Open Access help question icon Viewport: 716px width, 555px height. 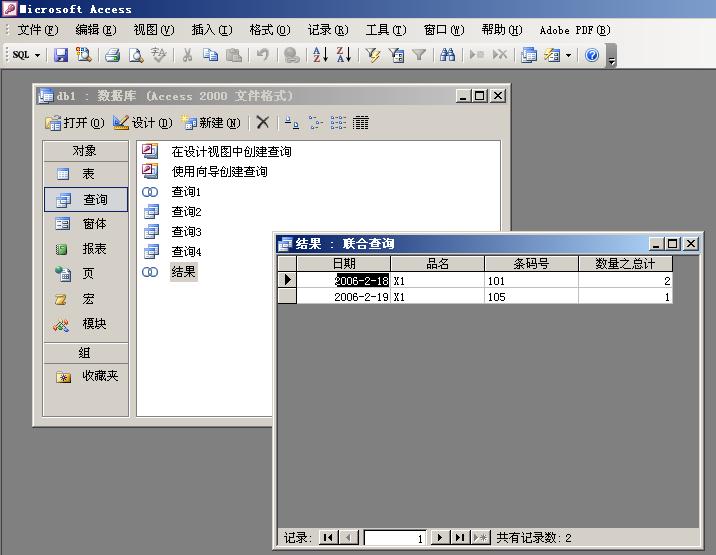592,55
